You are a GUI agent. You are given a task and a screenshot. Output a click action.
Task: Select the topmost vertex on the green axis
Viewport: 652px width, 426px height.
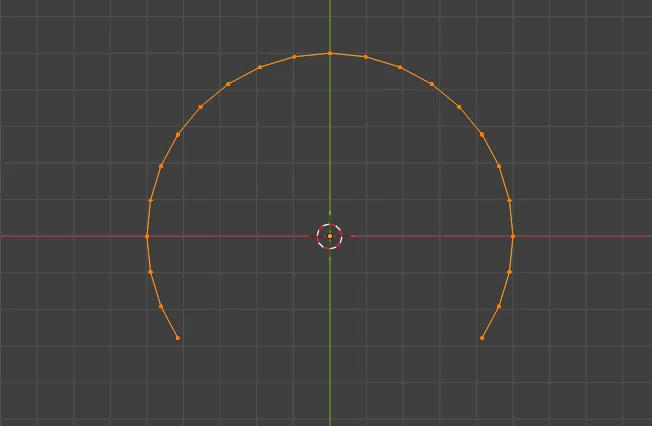pyautogui.click(x=330, y=54)
